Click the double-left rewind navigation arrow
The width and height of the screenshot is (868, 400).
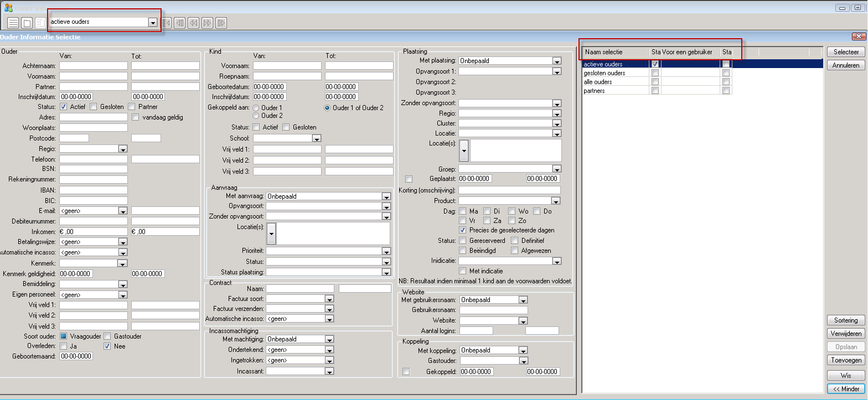[x=193, y=23]
